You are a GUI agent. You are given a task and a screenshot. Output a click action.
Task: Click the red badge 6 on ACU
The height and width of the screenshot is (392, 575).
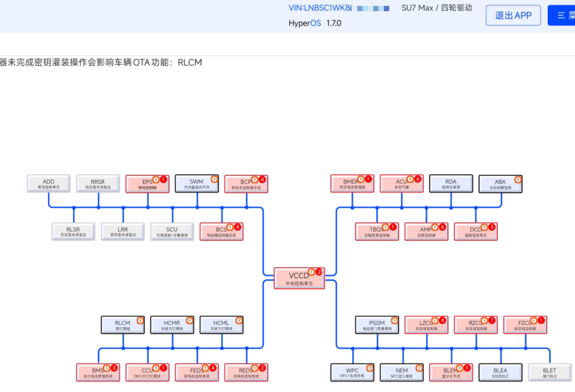click(418, 179)
